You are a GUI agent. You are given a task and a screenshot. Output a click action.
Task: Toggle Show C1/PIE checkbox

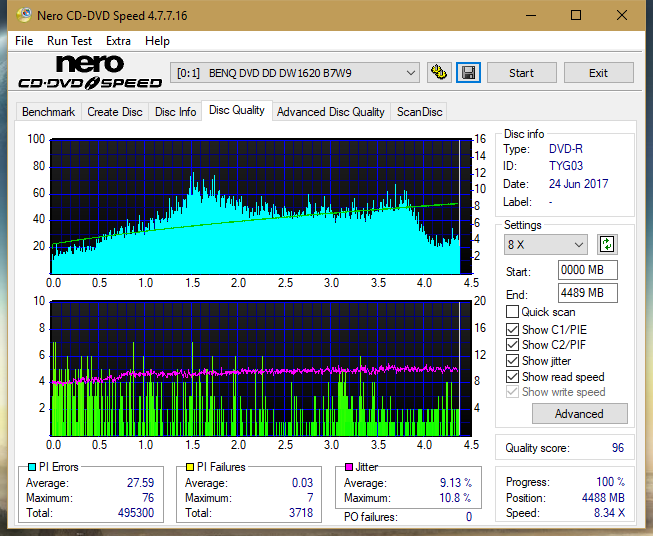coord(512,329)
